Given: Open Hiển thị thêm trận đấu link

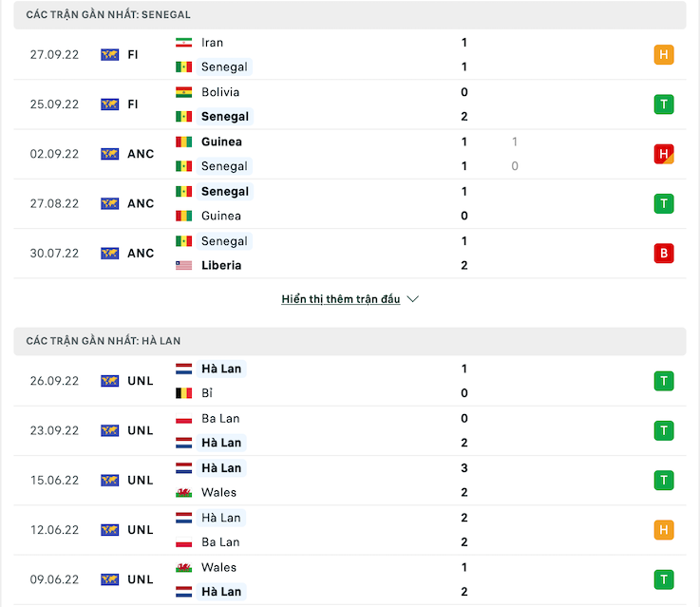Looking at the screenshot, I should 341,299.
